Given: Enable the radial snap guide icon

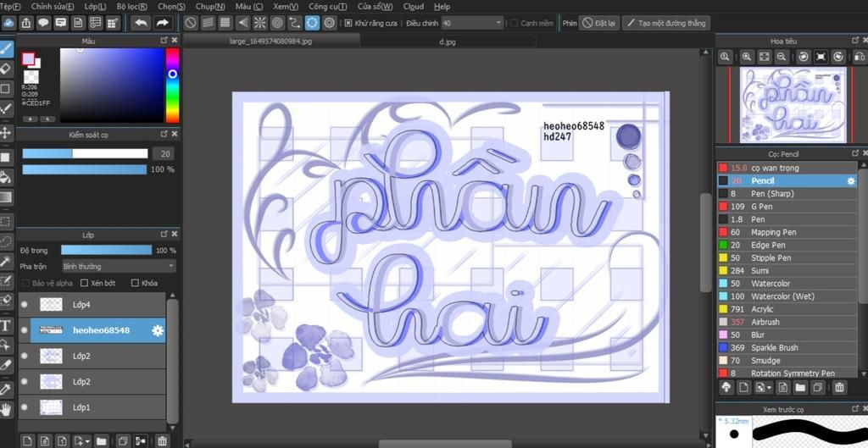Looking at the screenshot, I should (x=259, y=23).
